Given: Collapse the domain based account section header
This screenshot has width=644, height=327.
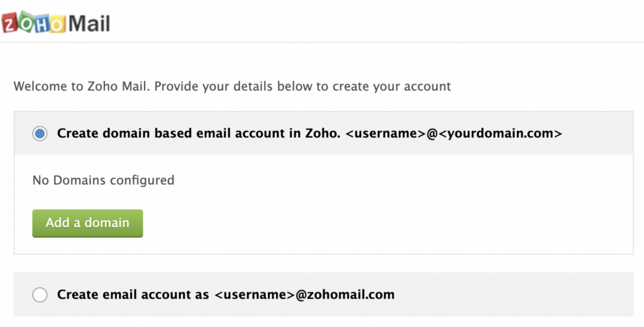Looking at the screenshot, I should point(324,133).
